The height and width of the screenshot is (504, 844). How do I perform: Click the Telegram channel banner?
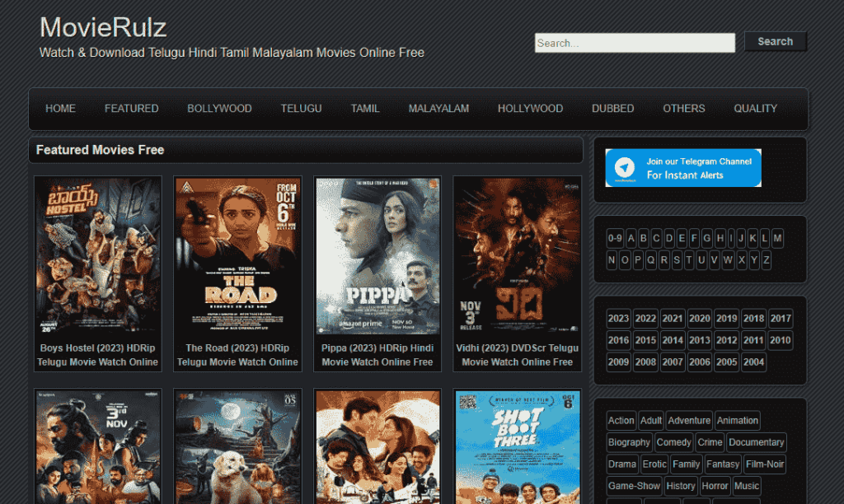click(x=683, y=168)
